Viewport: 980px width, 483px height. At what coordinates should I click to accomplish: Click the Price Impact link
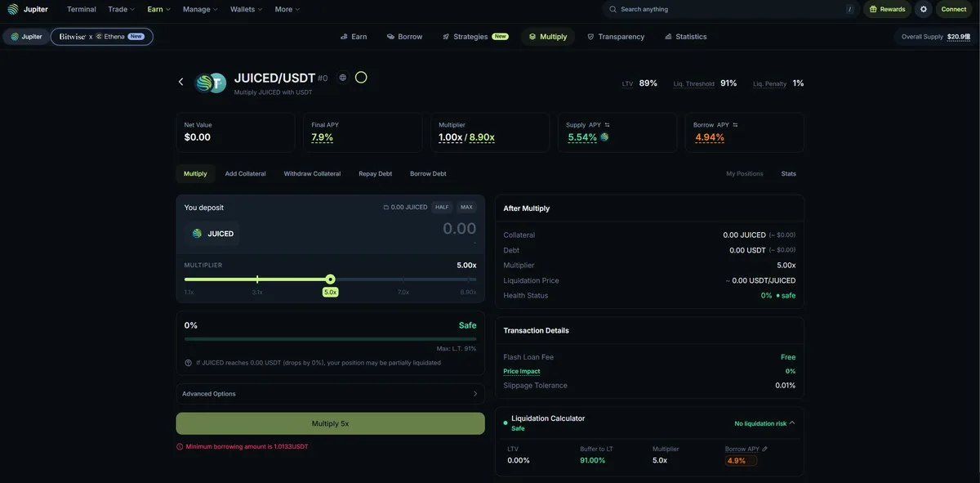522,371
